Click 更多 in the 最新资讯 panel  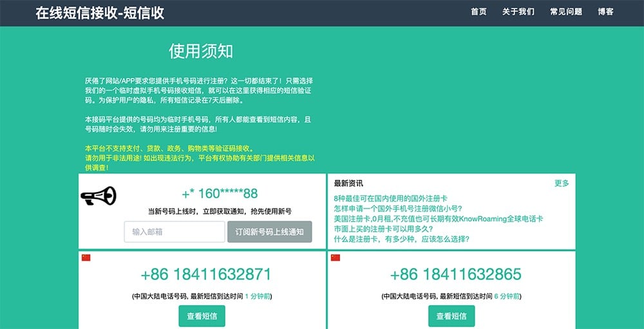[x=562, y=183]
